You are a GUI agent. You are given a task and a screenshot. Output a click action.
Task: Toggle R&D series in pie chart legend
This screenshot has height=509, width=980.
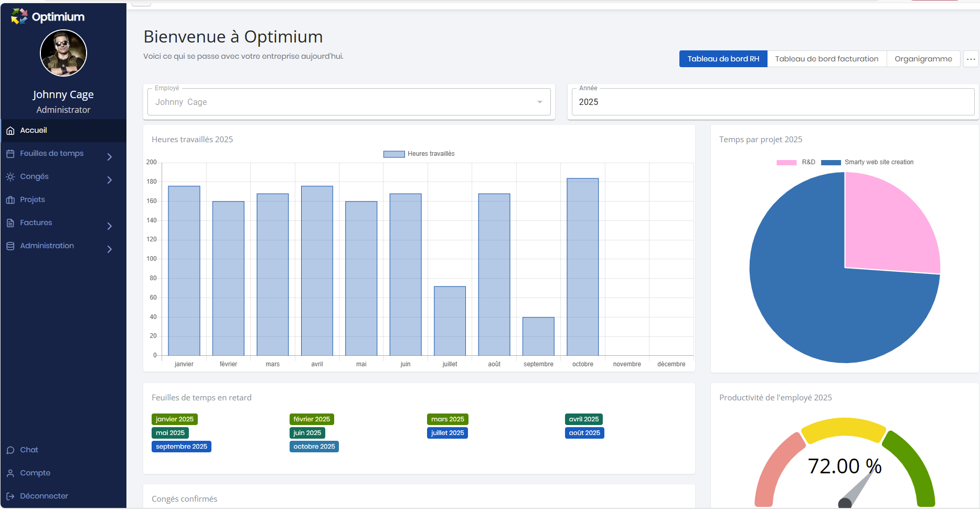click(x=786, y=163)
